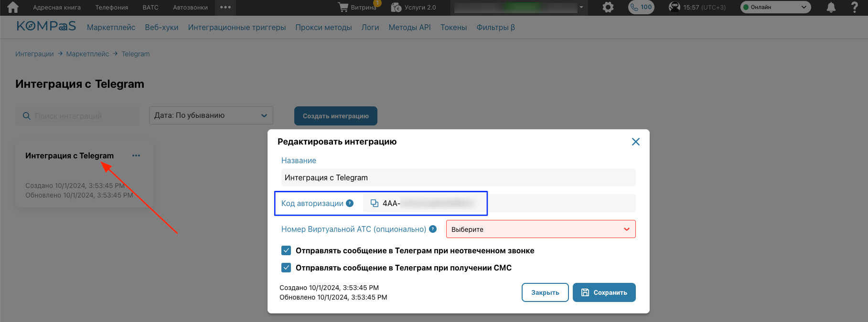
Task: Open Услуги 2.0 from the top bar
Action: 414,7
